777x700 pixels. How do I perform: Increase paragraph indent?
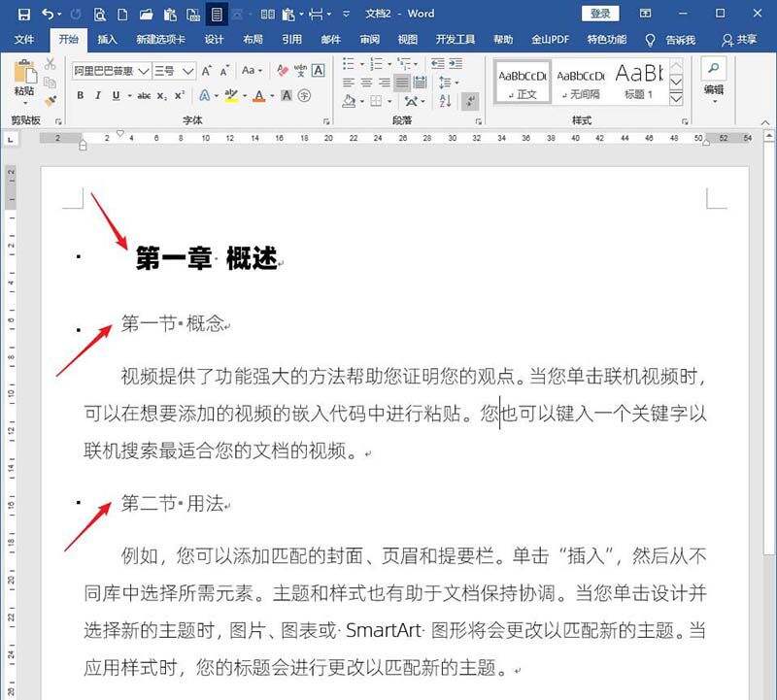pos(456,63)
